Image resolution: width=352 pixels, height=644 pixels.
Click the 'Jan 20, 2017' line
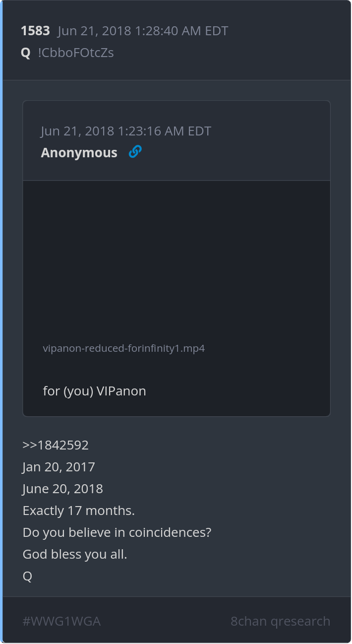(59, 467)
